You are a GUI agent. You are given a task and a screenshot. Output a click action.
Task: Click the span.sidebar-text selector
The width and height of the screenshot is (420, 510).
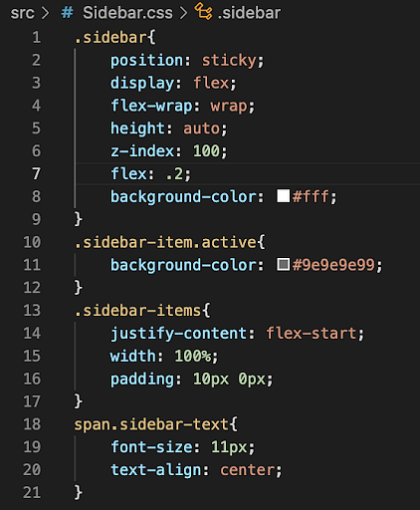pyautogui.click(x=151, y=424)
